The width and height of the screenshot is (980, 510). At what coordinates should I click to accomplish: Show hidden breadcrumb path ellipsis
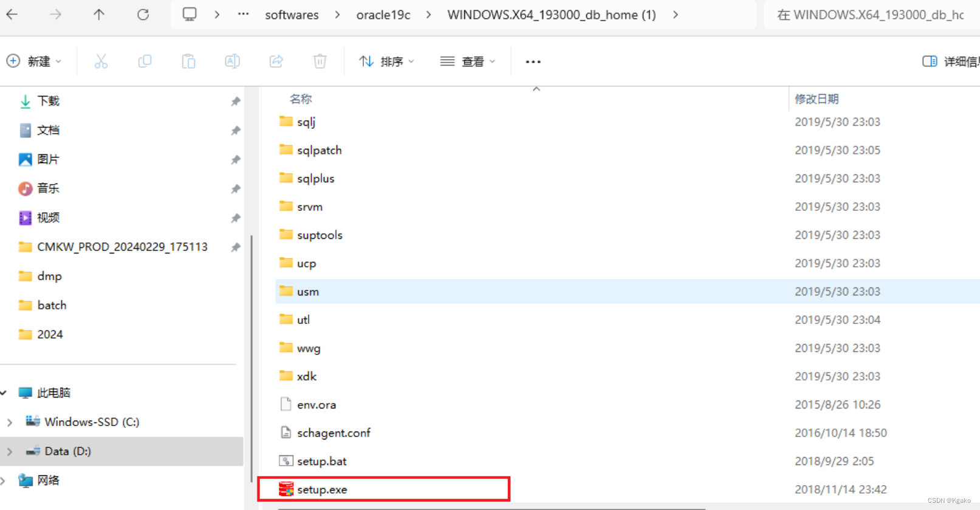pos(243,14)
